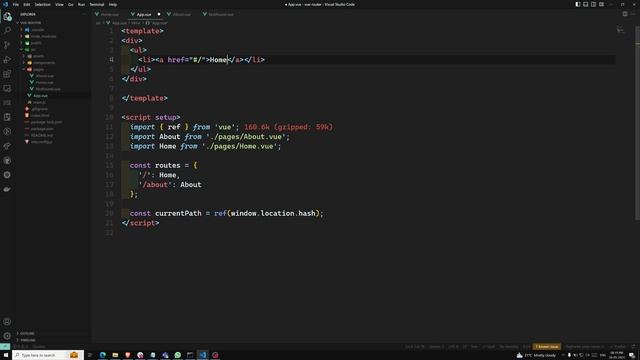Click Visual Studio Code taskbar icon
The image size is (640, 360).
[203, 355]
